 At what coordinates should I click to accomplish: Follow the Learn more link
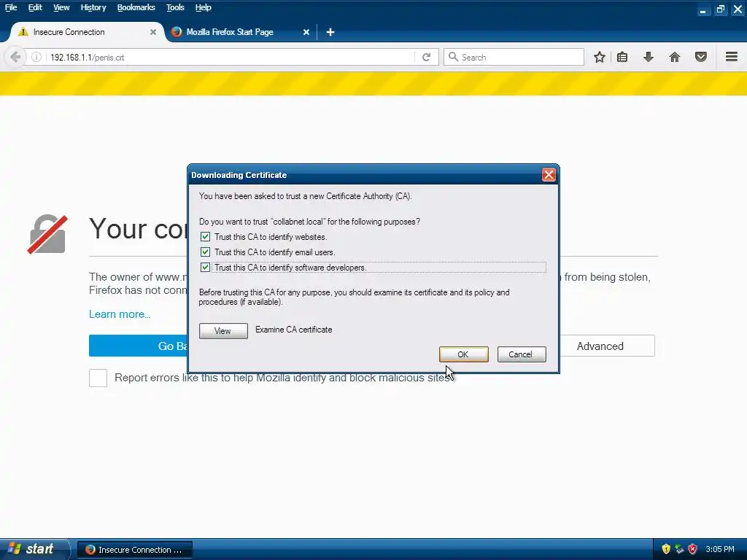(x=120, y=314)
